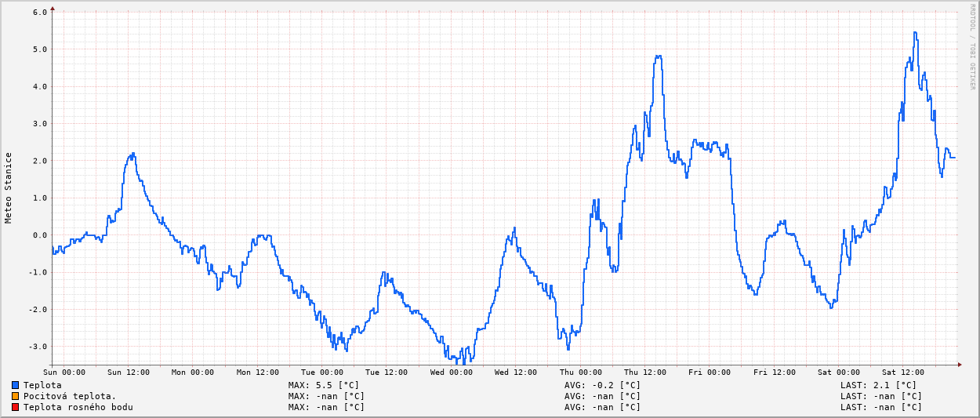
Task: Click the AVG: -0.2 [°C] value
Action: [x=602, y=385]
